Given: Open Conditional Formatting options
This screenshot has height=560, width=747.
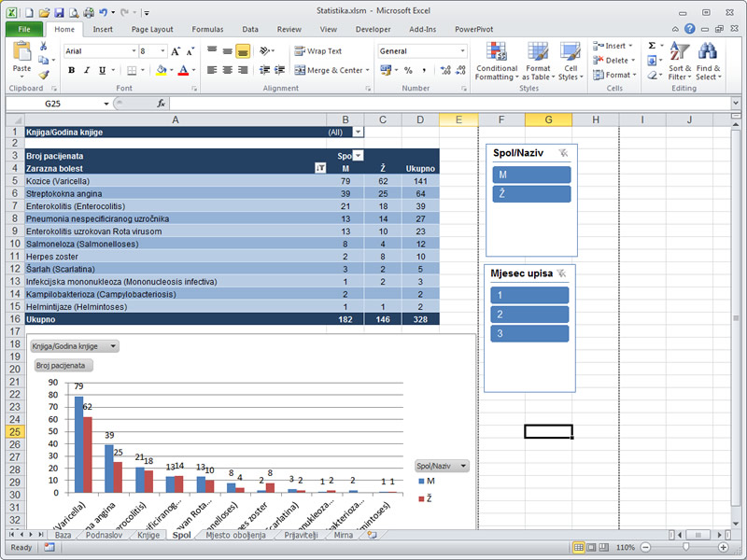Looking at the screenshot, I should pos(497,61).
